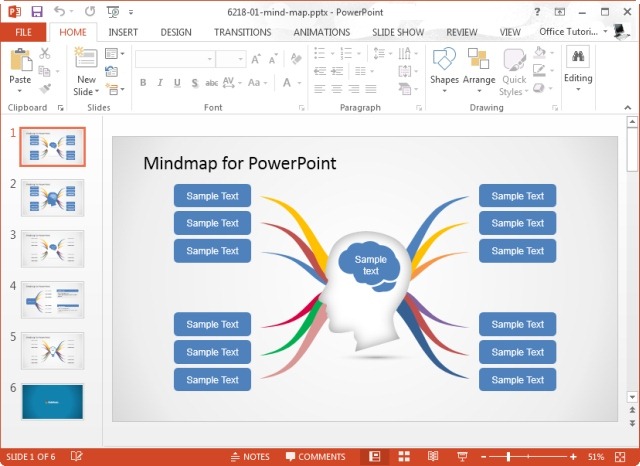This screenshot has width=640, height=466.
Task: Align text left in Paragraph group
Action: pos(320,89)
